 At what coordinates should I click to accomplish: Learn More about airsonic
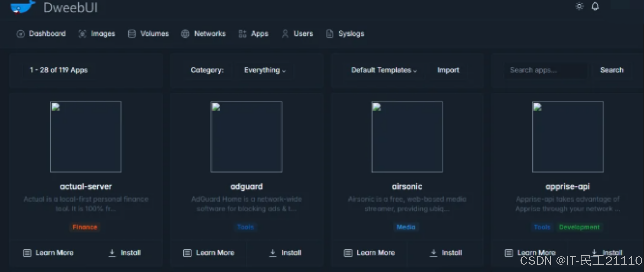pos(369,253)
